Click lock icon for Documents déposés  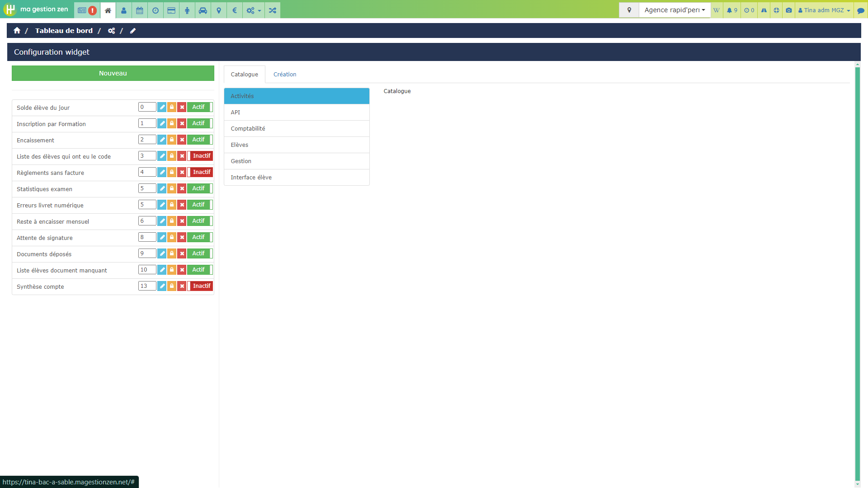[172, 253]
